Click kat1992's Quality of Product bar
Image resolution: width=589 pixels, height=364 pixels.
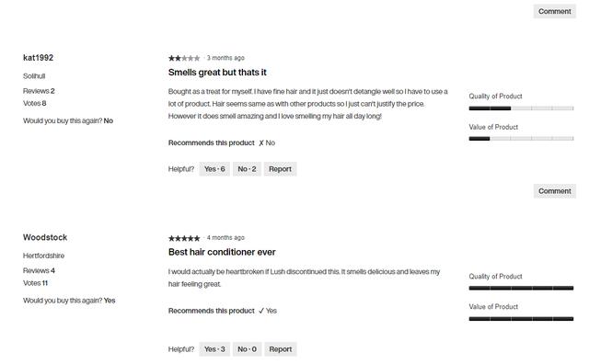[521, 108]
